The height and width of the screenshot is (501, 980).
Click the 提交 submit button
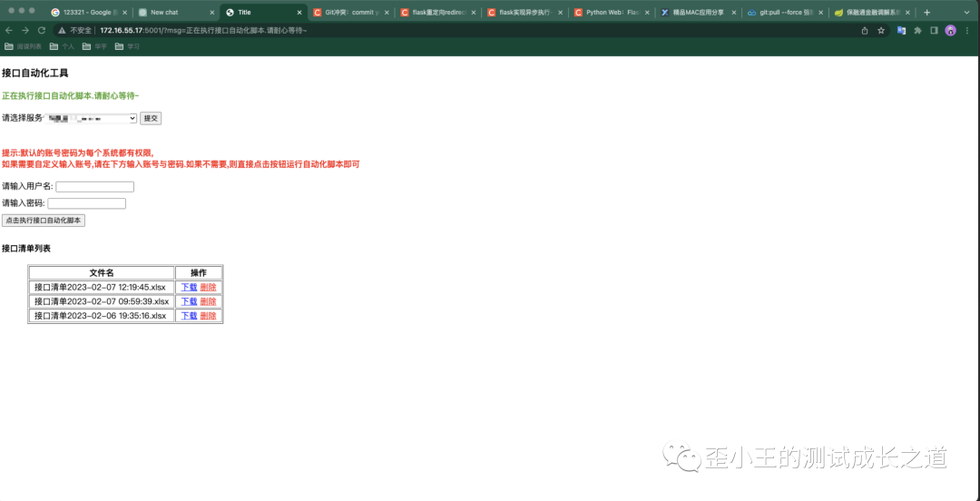coord(151,118)
